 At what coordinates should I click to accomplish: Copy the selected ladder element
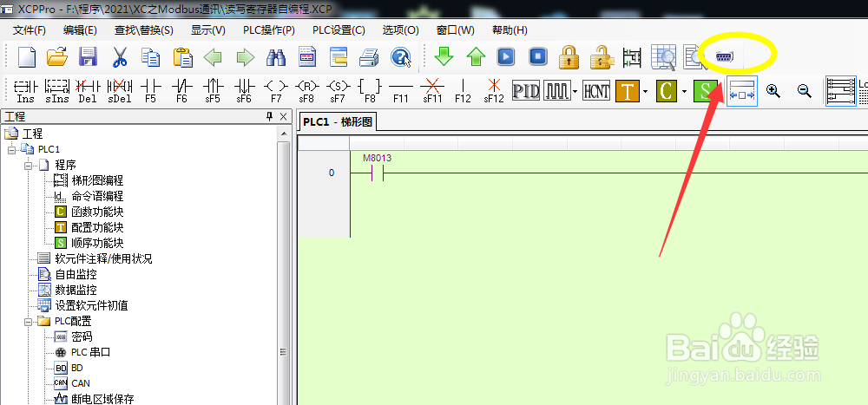[x=150, y=57]
